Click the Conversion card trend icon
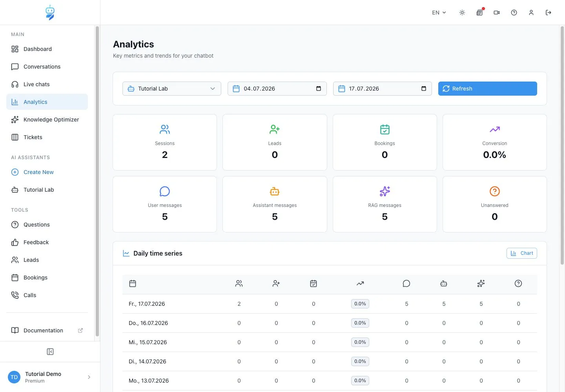 [495, 129]
